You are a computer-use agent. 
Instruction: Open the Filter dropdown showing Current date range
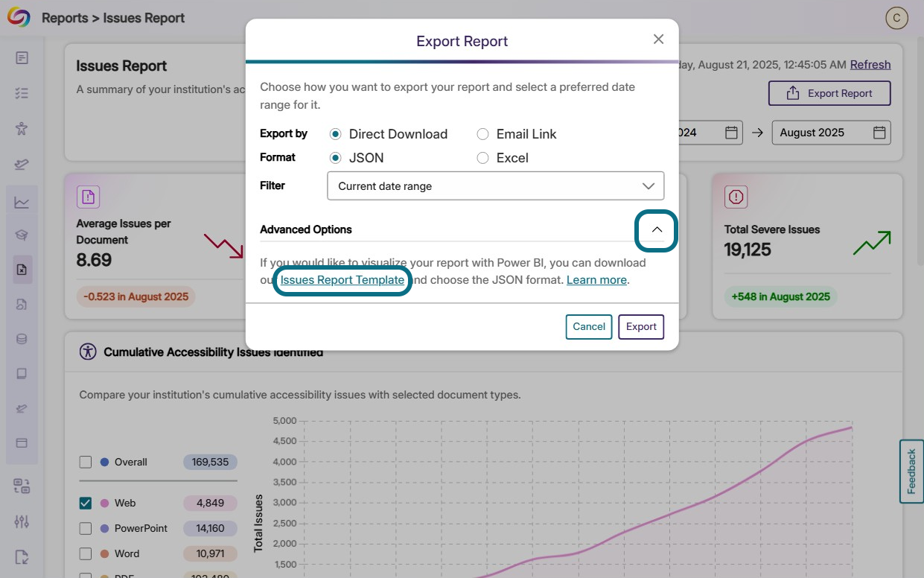(495, 185)
